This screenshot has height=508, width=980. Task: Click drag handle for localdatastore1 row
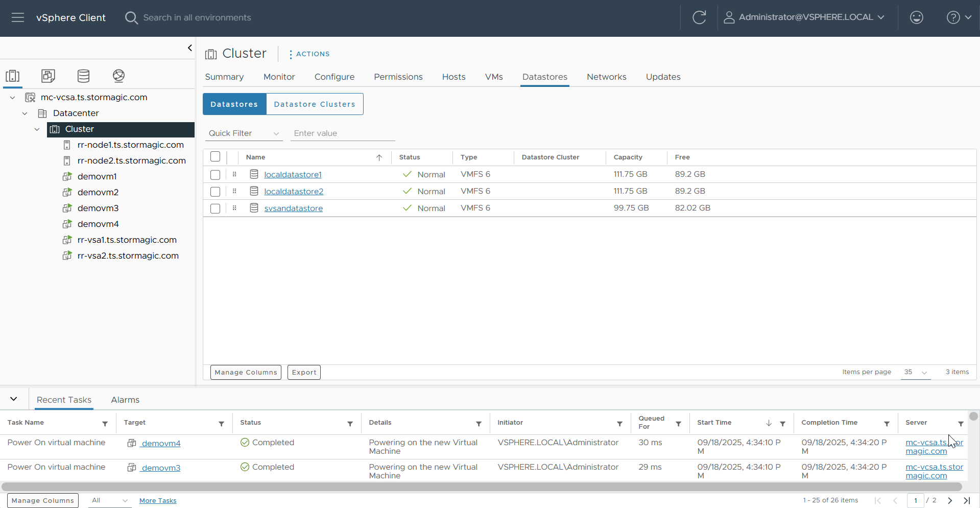pos(234,174)
